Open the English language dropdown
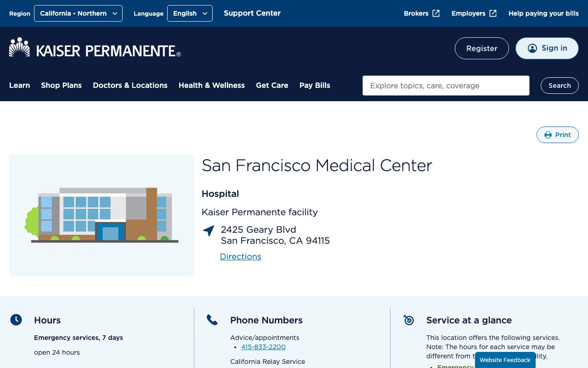The image size is (588, 368). tap(190, 13)
